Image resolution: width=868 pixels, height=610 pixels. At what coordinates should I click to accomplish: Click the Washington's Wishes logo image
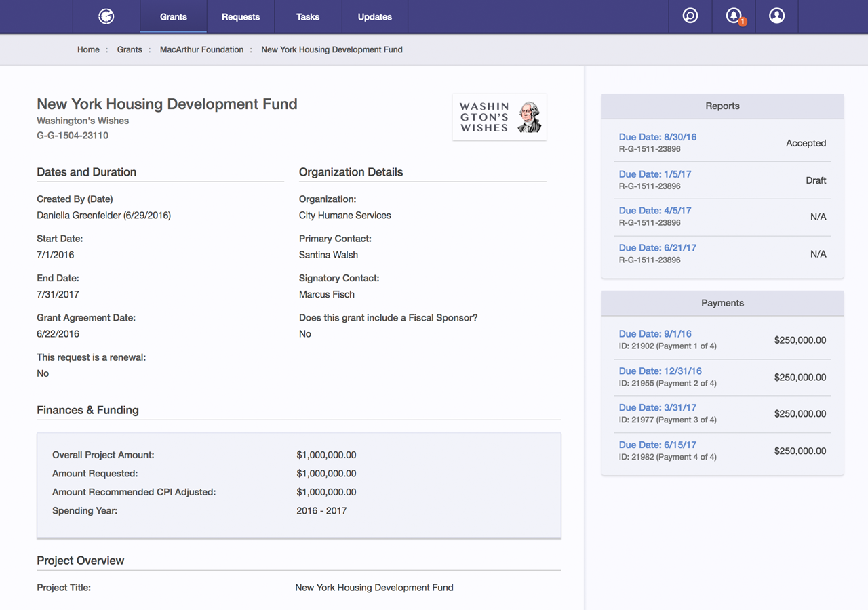coord(499,117)
